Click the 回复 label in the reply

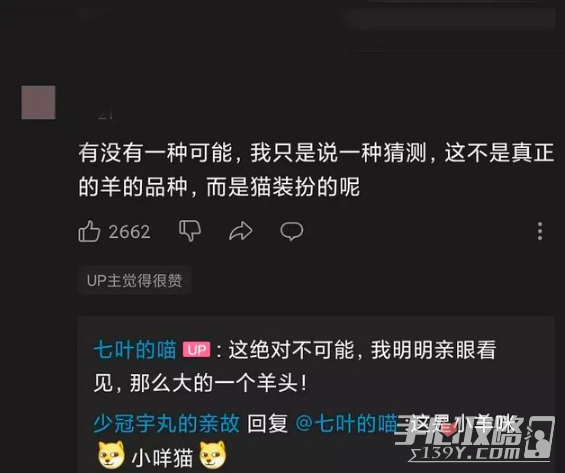coord(267,423)
